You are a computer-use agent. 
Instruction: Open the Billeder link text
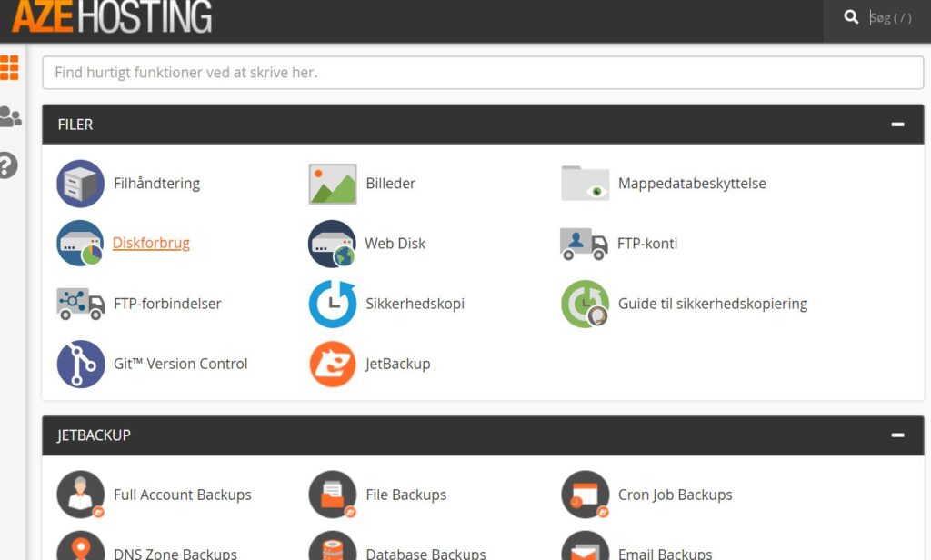(391, 184)
